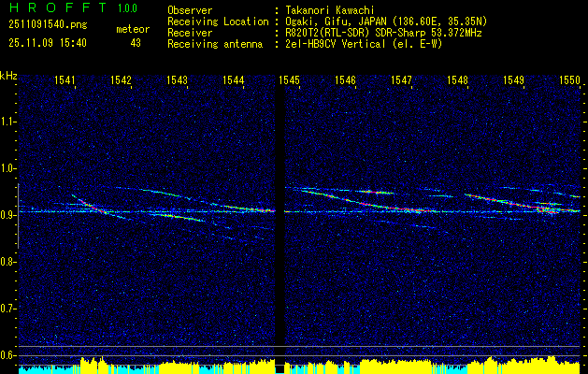
Task: Click the 1546 time marker
Action: coord(345,79)
